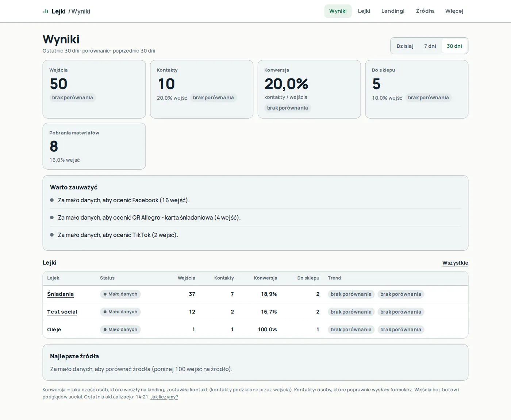Click the 16,7% conversion for Test social
Screen dimensions: 511x420
(269, 312)
